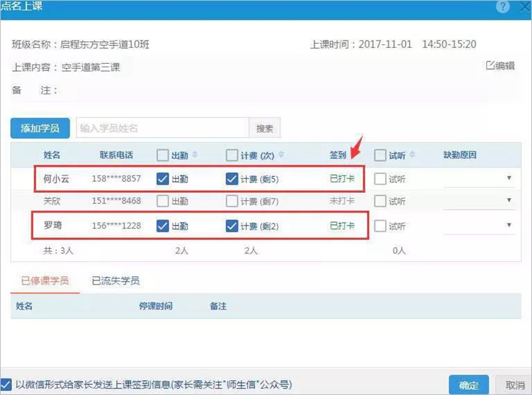The width and height of the screenshot is (532, 395).
Task: Sort by 试听 column arrows
Action: click(412, 155)
